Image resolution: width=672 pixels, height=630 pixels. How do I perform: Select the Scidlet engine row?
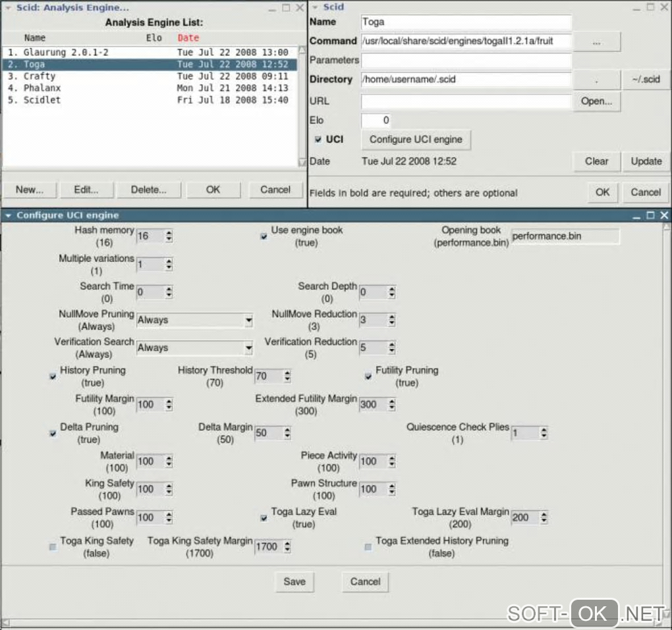point(150,100)
